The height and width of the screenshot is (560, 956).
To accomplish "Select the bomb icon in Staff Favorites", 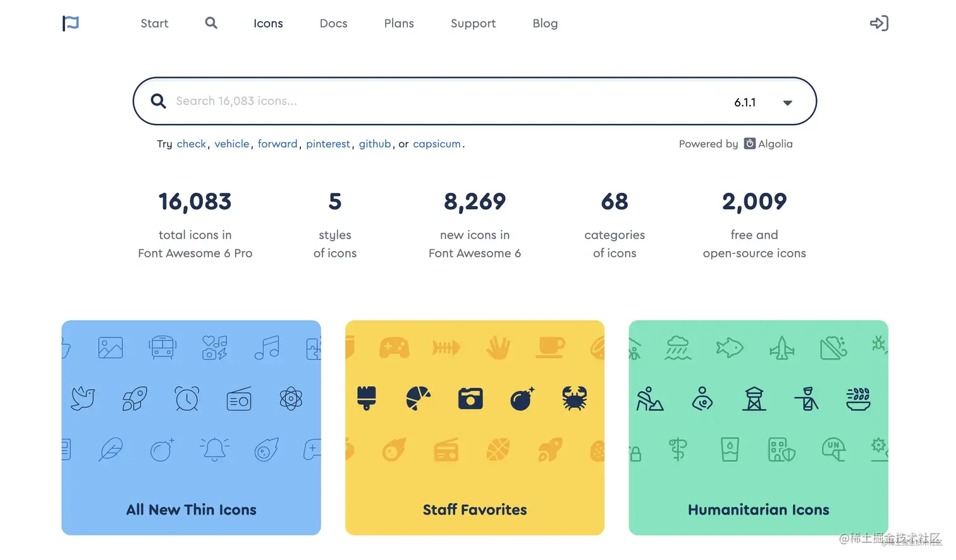I will pos(522,399).
